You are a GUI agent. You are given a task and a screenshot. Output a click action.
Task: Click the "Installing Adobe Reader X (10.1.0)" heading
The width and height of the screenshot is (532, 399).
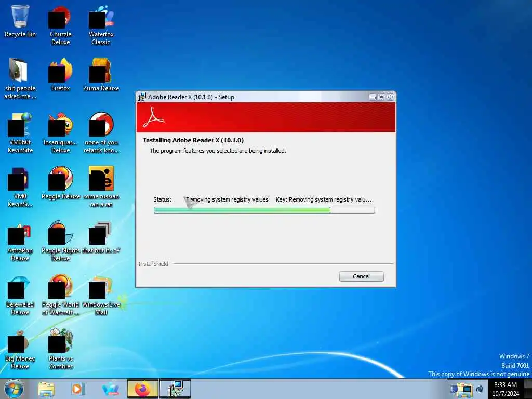coord(193,140)
